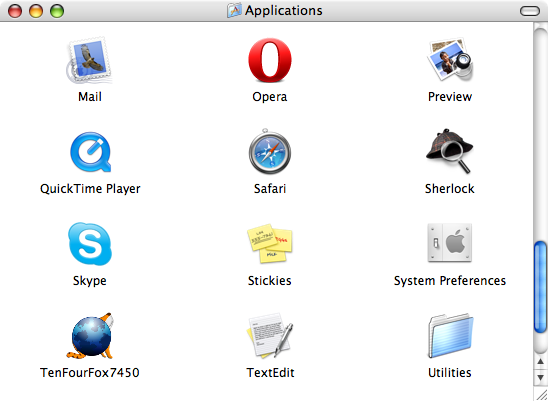Click the Applications folder proxy icon in title bar

click(234, 10)
